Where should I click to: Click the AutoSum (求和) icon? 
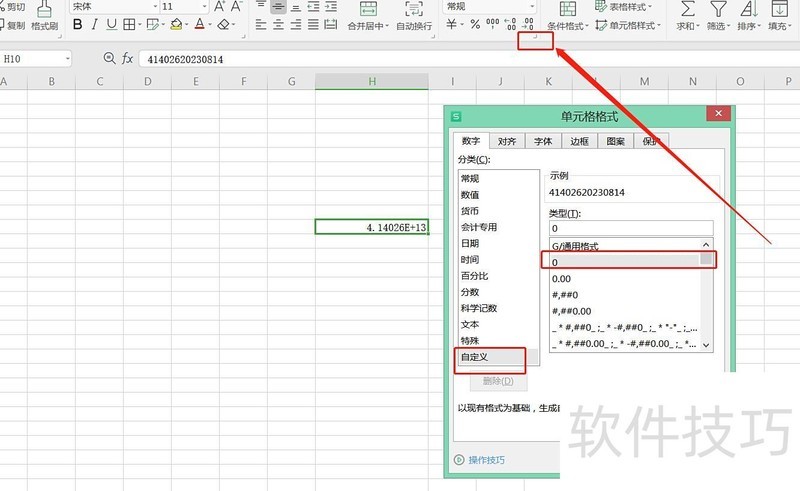pyautogui.click(x=687, y=8)
